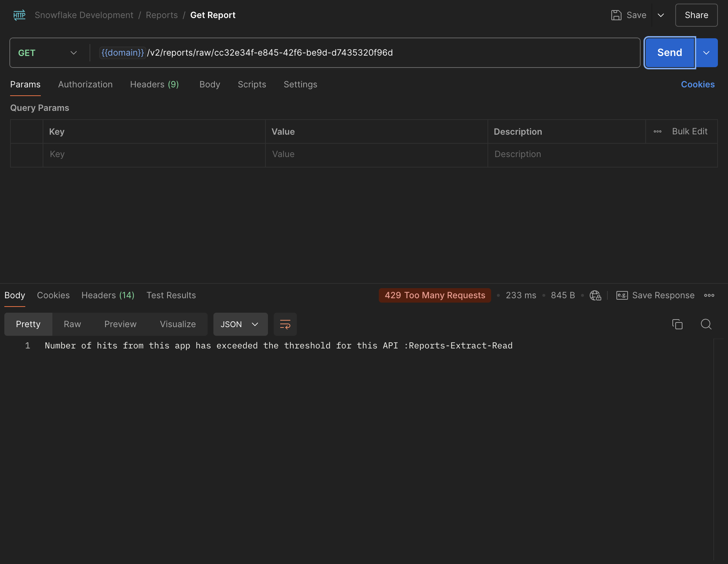
Task: Click the query params options ellipsis icon
Action: [x=658, y=131]
